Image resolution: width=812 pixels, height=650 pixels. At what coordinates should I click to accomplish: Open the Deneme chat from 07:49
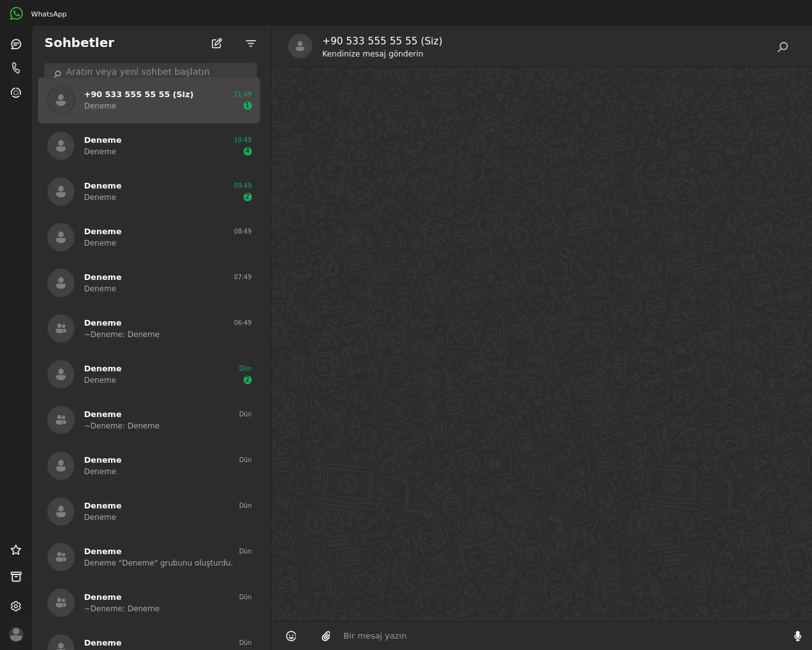(x=149, y=283)
